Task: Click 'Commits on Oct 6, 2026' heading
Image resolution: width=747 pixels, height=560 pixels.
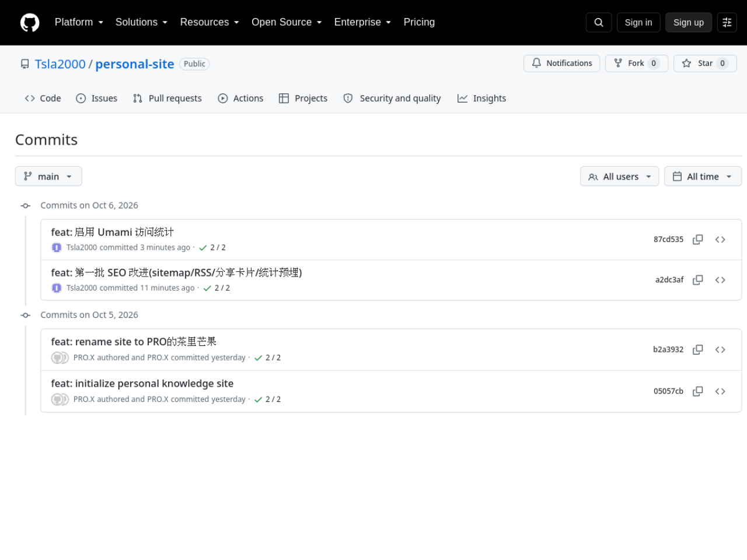Action: tap(89, 205)
